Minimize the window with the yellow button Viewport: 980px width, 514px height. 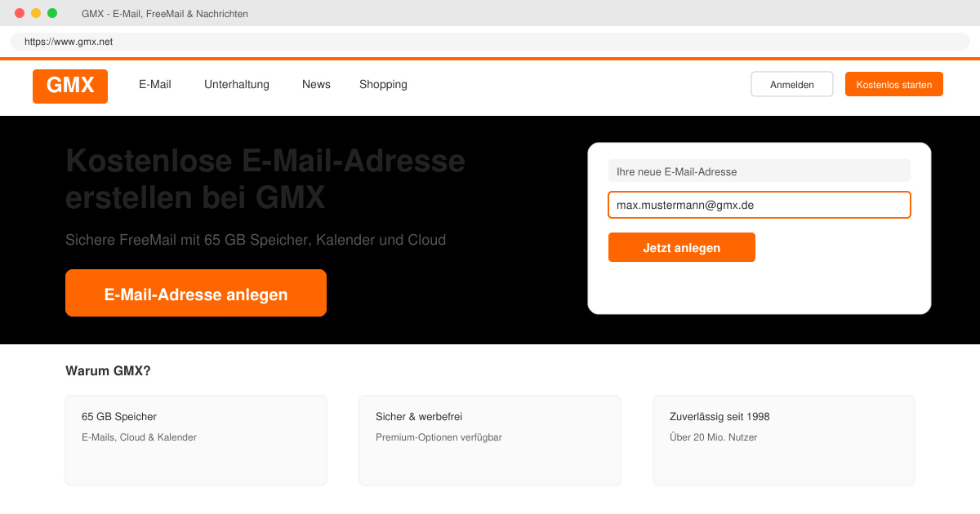pyautogui.click(x=36, y=13)
